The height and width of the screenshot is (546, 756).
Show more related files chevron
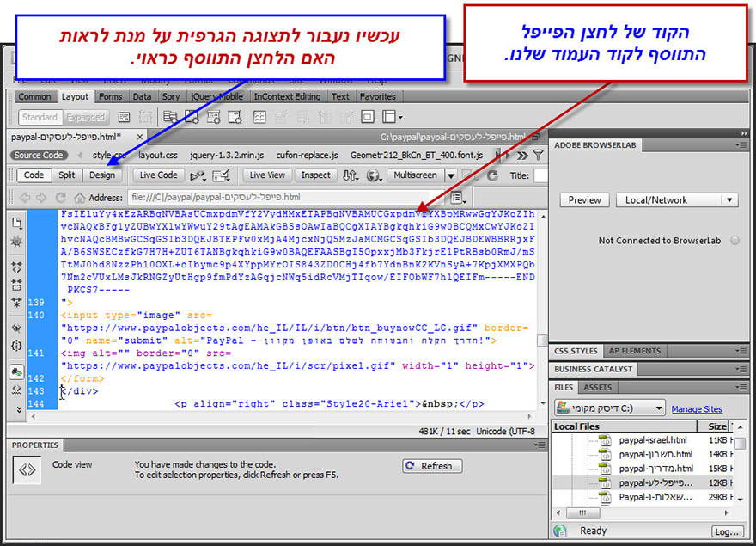coord(522,156)
